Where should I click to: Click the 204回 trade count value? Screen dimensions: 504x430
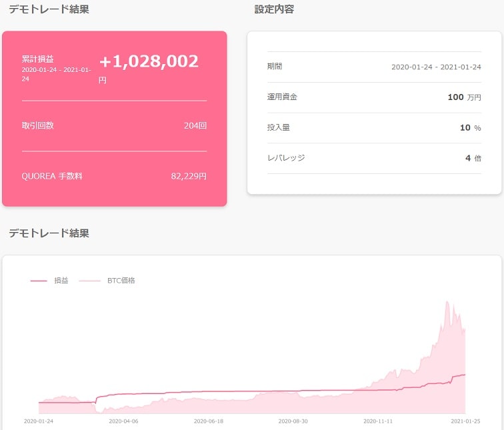[195, 125]
